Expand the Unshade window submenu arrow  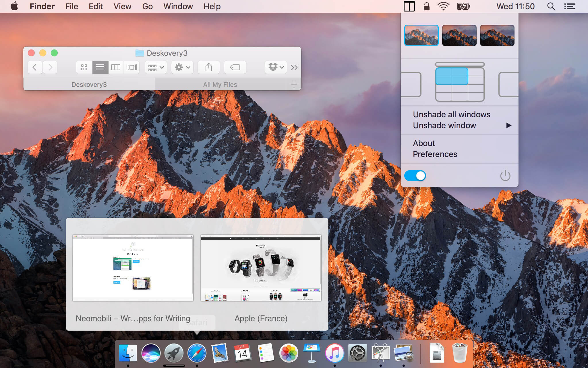[x=508, y=125]
